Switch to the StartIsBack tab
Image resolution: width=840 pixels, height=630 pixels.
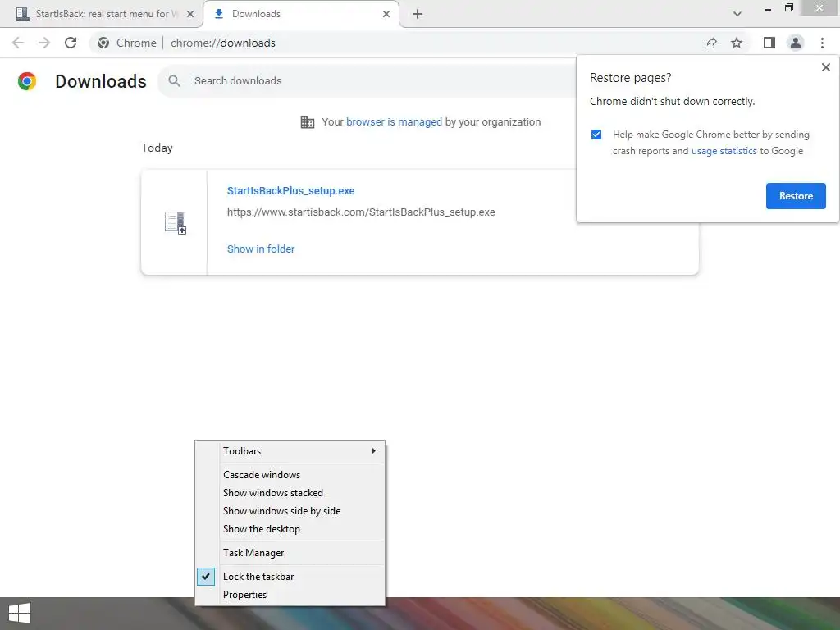pyautogui.click(x=102, y=14)
